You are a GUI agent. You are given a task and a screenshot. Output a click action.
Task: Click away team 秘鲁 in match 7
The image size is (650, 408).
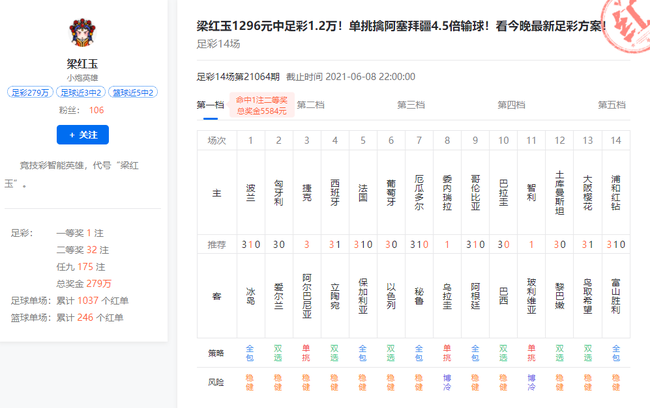pyautogui.click(x=419, y=296)
